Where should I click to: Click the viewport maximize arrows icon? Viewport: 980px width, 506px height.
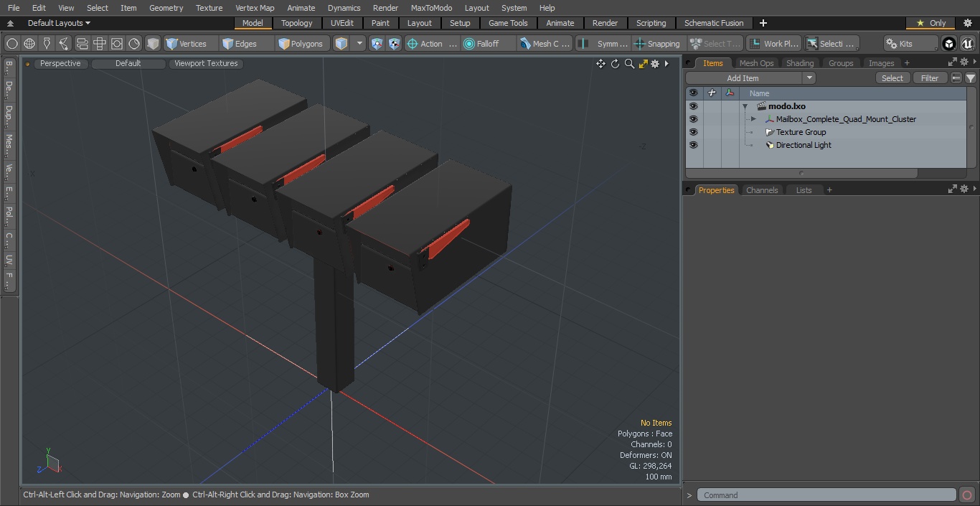pyautogui.click(x=643, y=64)
